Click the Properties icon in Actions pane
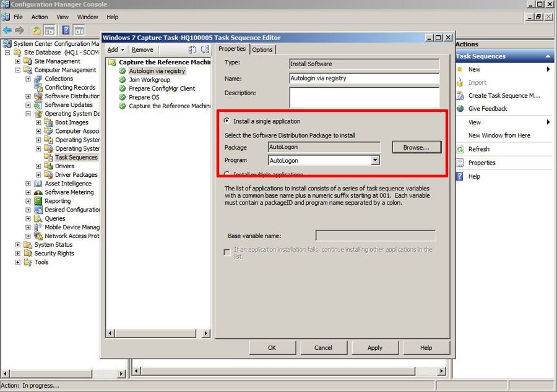The image size is (557, 392). pos(460,163)
